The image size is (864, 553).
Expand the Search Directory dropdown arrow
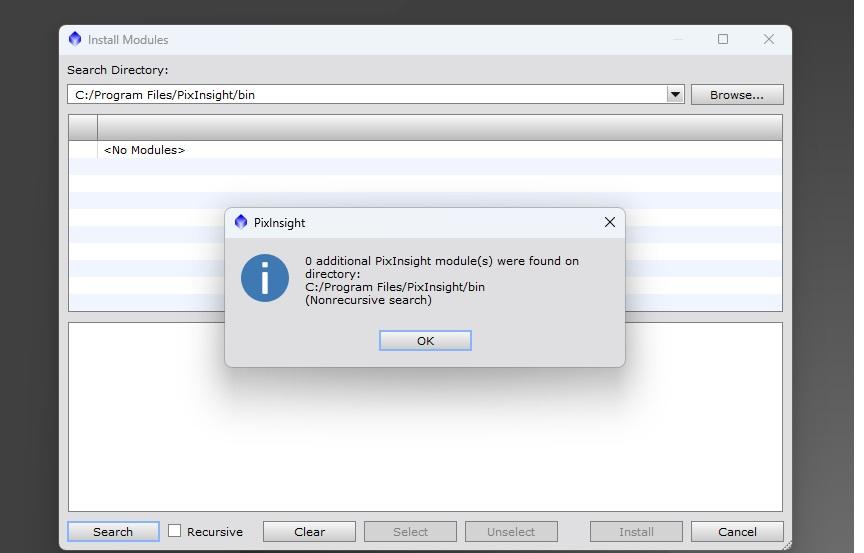click(x=675, y=94)
